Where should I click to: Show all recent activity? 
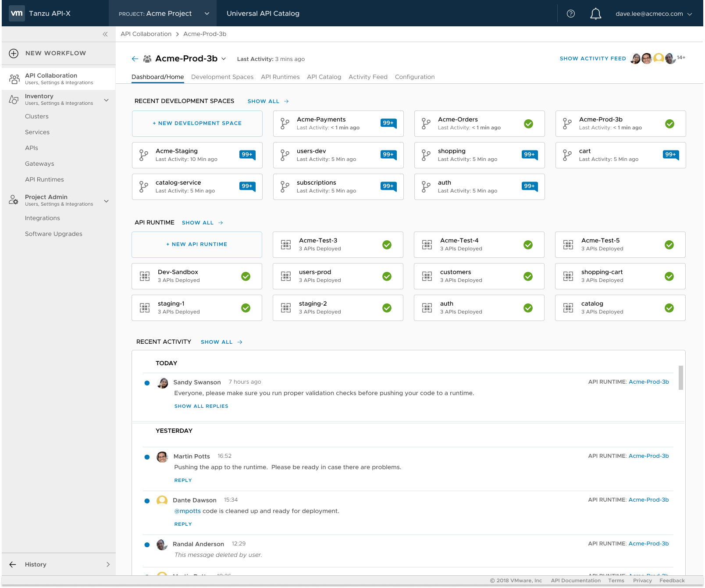click(221, 342)
